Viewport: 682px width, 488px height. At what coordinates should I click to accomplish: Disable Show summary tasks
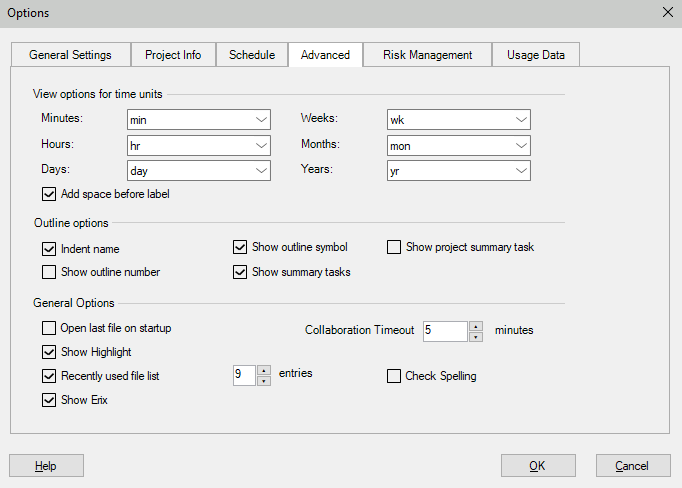tap(240, 272)
